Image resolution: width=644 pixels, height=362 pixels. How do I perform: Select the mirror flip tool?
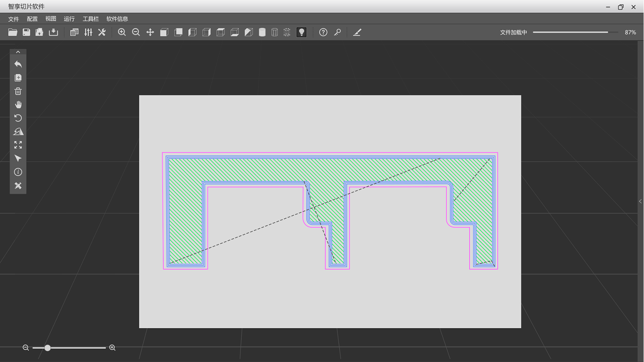(x=18, y=132)
